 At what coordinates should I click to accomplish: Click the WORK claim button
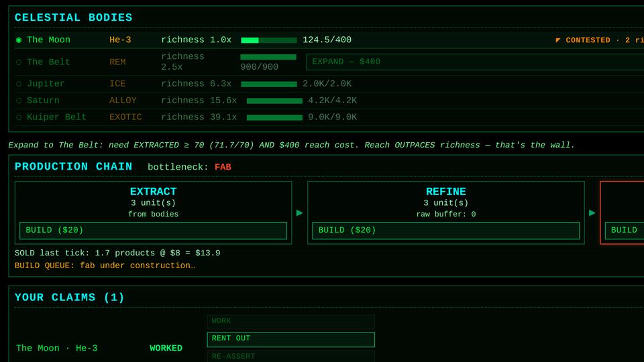pyautogui.click(x=290, y=321)
